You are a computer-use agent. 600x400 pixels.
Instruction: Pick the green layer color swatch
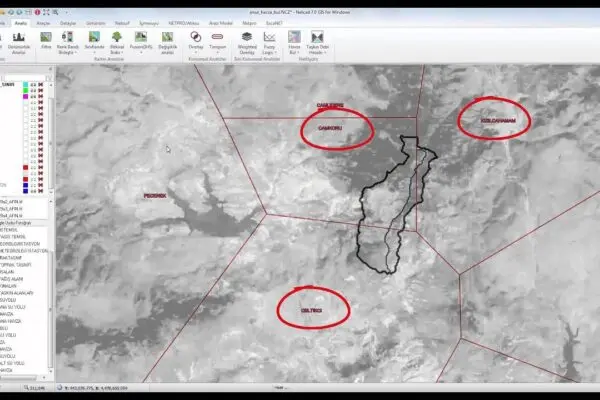[25, 91]
